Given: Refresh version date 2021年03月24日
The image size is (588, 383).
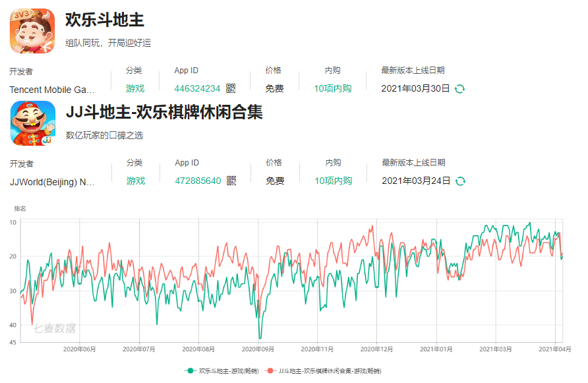Looking at the screenshot, I should (461, 181).
